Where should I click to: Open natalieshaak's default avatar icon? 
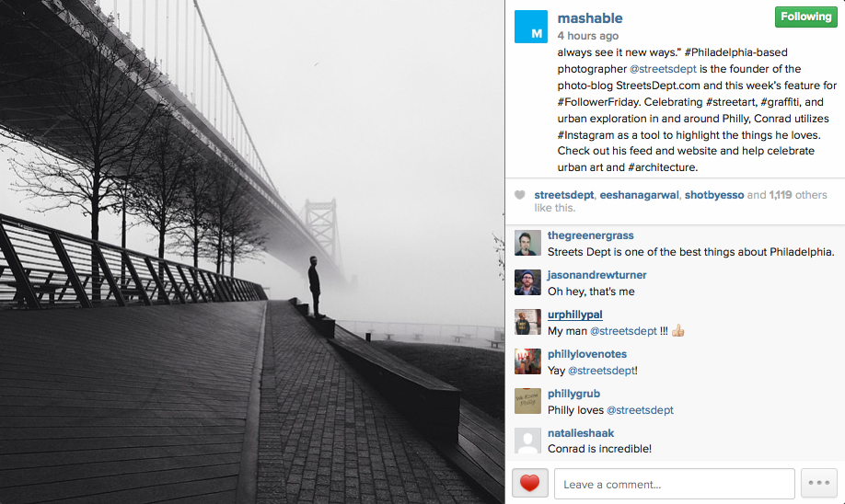[x=527, y=441]
